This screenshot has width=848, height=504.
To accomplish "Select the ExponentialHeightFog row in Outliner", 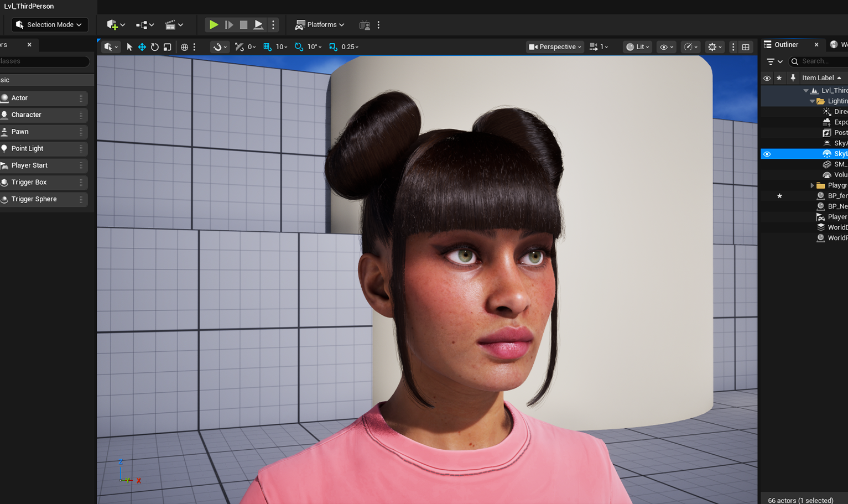I will pos(804,122).
